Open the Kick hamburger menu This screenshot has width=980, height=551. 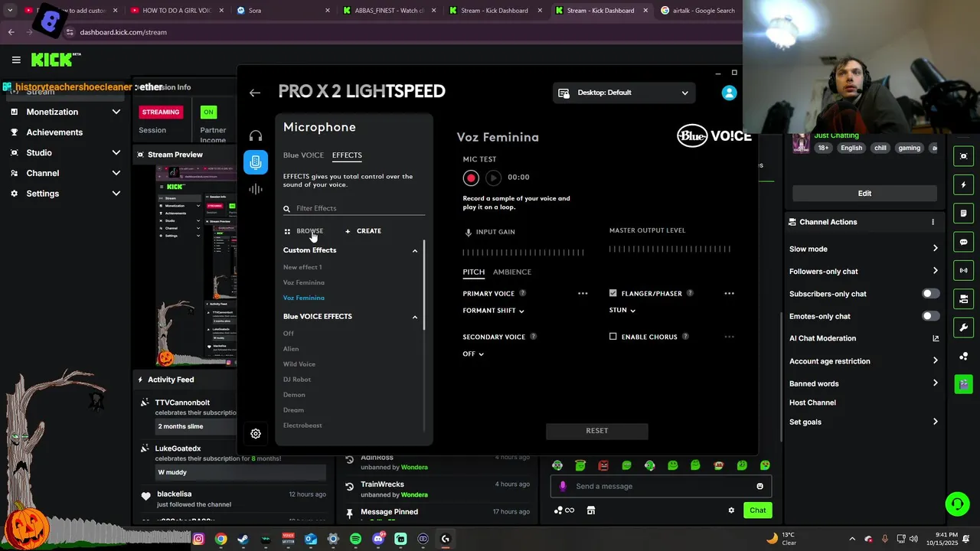pyautogui.click(x=16, y=60)
